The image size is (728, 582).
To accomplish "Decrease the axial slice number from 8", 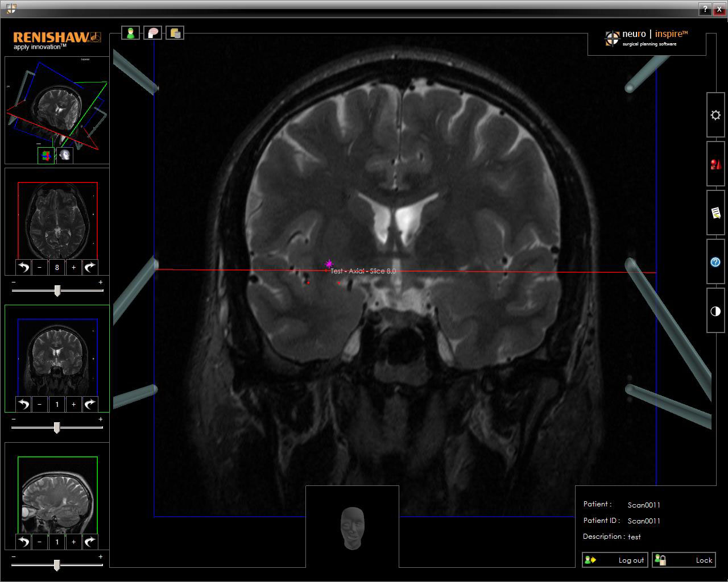I will (40, 267).
